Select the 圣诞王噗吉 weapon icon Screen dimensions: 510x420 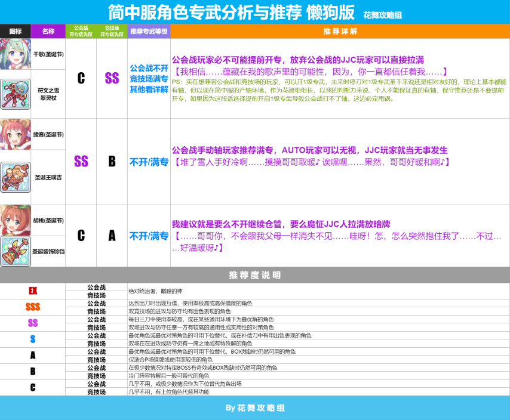(x=16, y=177)
